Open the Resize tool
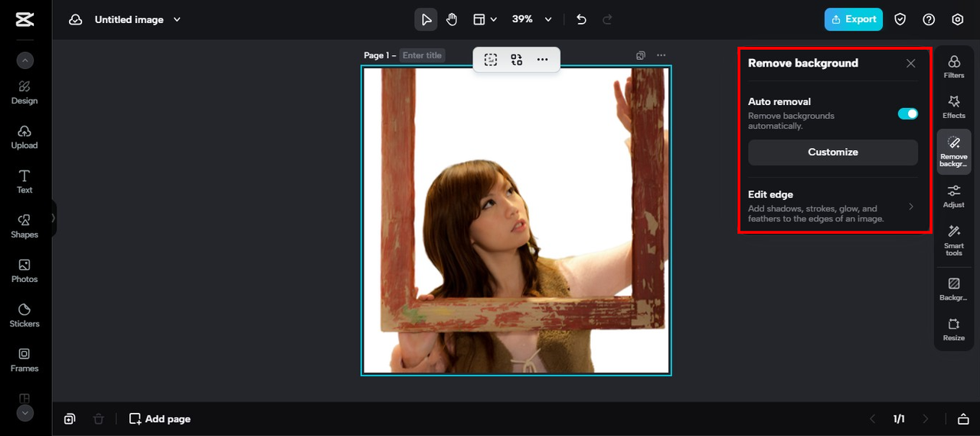980x436 pixels. point(953,329)
